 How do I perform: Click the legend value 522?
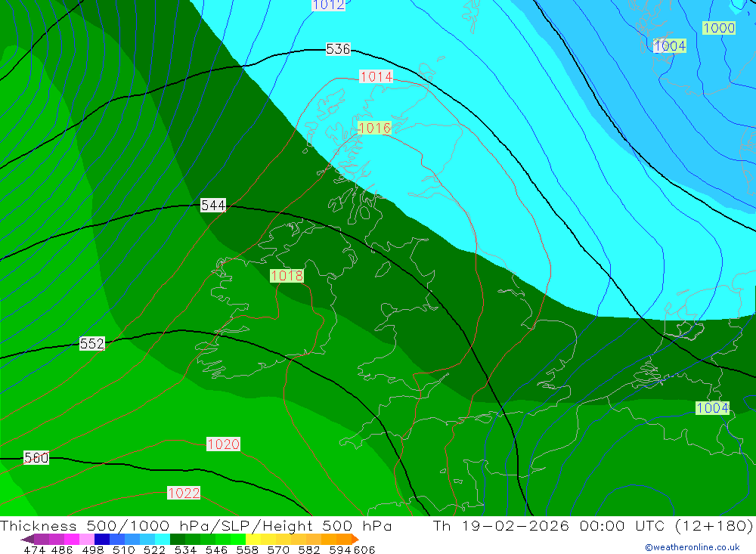click(x=155, y=549)
